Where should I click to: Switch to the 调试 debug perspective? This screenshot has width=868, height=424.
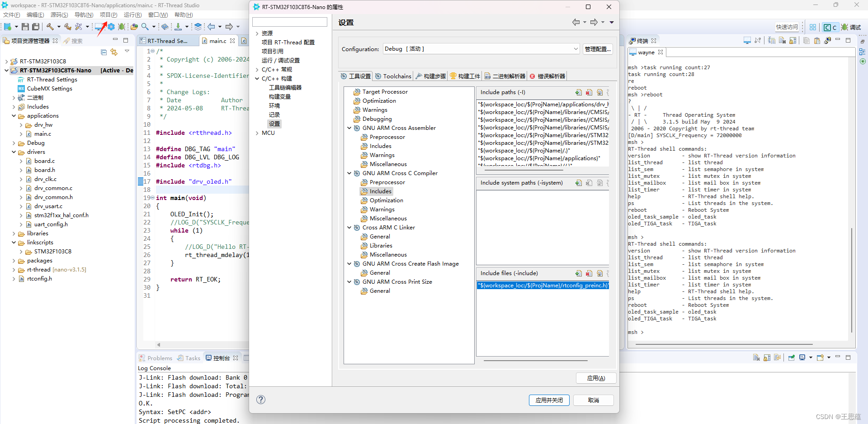point(851,27)
